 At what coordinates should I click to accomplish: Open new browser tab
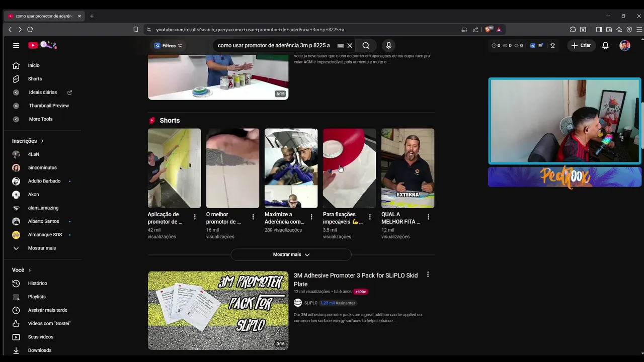pyautogui.click(x=92, y=16)
